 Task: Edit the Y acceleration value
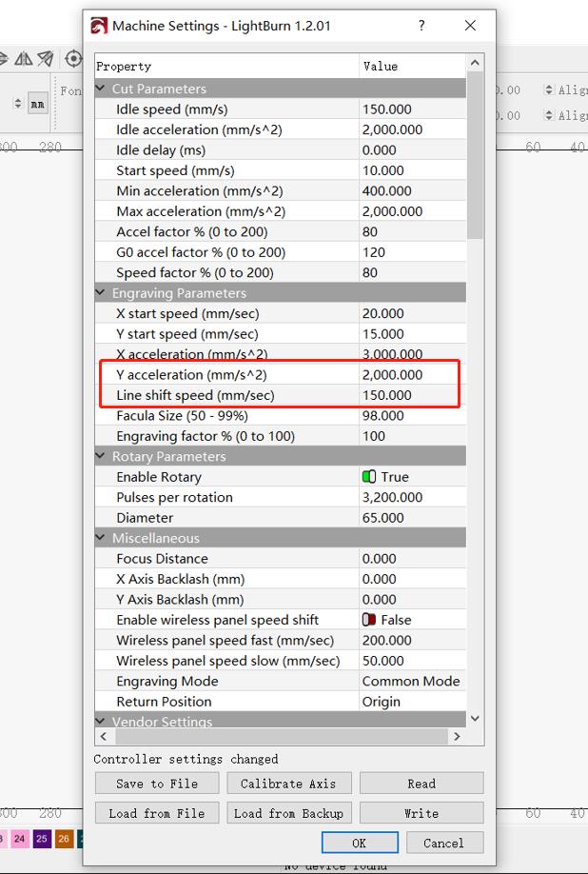[x=413, y=374]
